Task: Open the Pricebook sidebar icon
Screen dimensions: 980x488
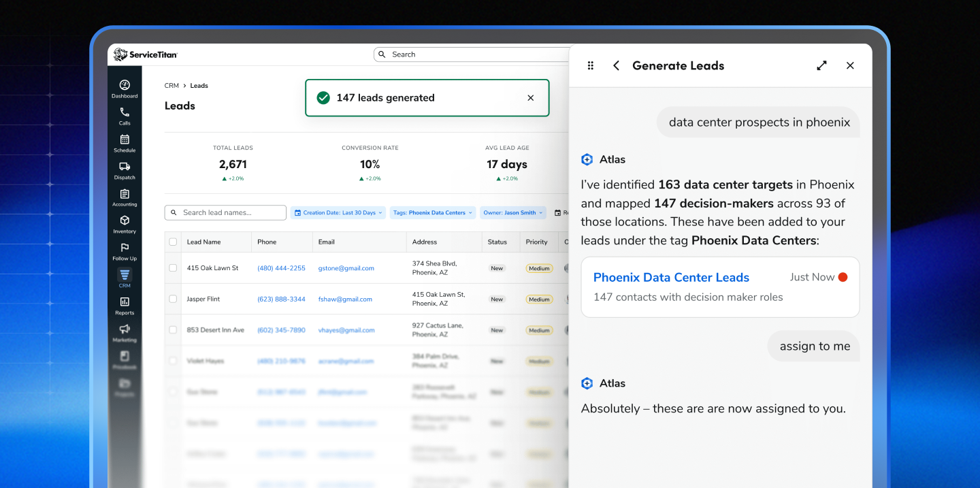Action: (125, 356)
